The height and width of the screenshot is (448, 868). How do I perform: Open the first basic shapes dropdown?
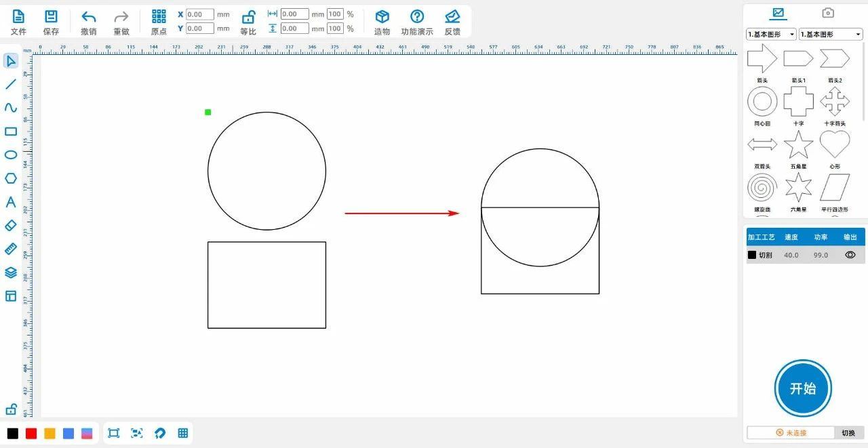pyautogui.click(x=771, y=34)
